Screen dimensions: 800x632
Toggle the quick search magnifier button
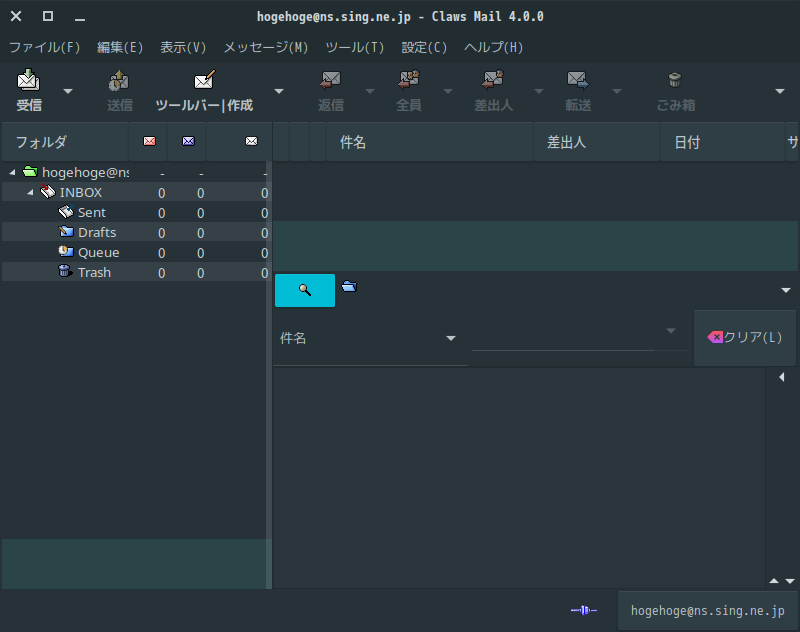305,290
